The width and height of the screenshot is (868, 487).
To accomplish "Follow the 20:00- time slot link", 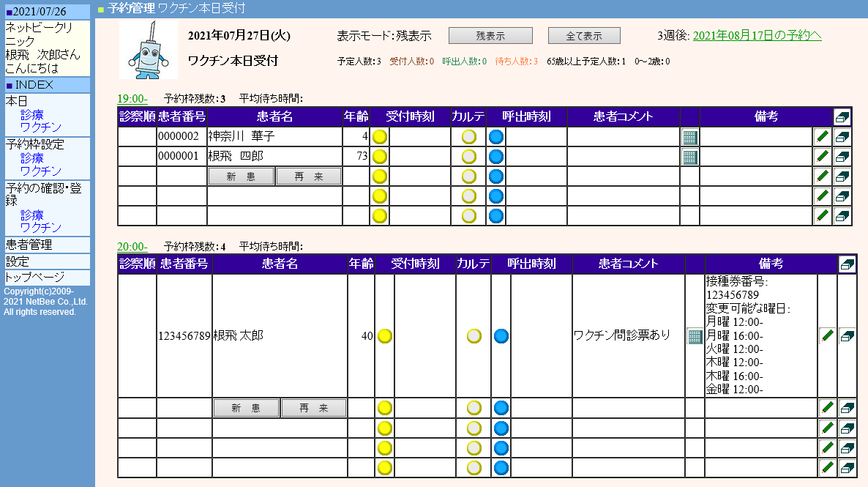I will (132, 246).
